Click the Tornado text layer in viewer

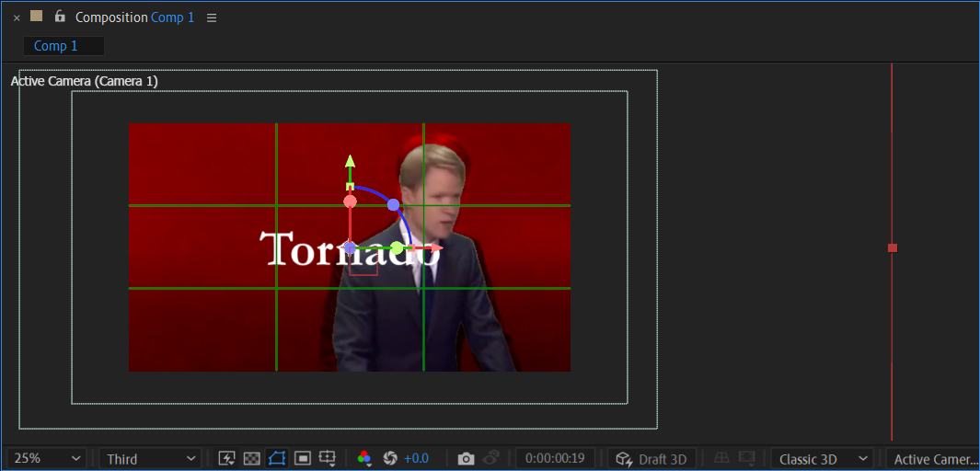[350, 248]
